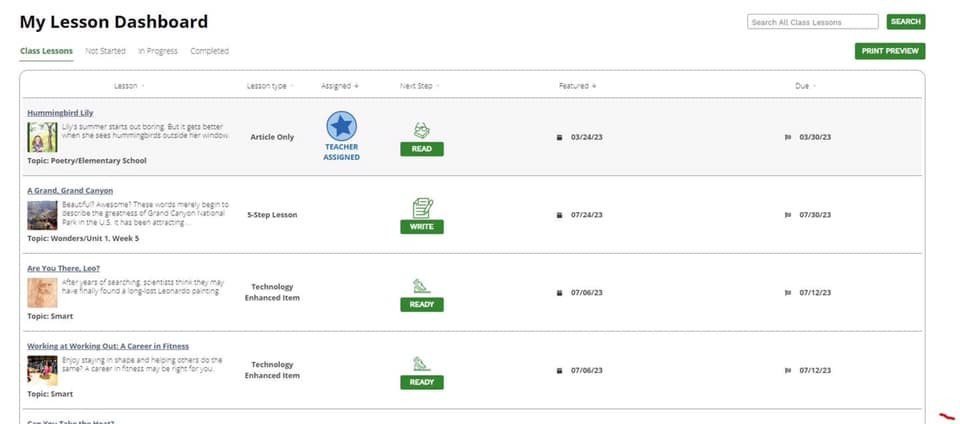Click the calendar icon beside featured 03/24/23
The height and width of the screenshot is (424, 960).
559,137
